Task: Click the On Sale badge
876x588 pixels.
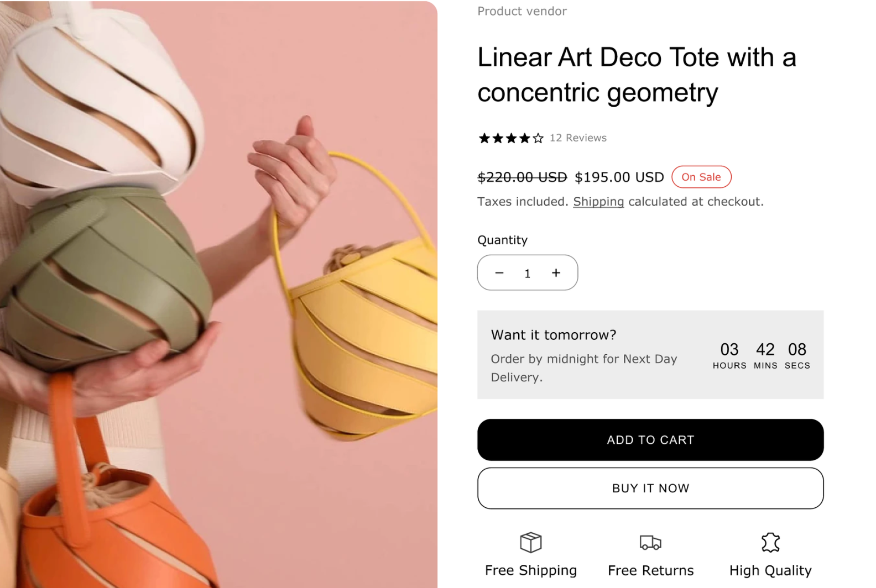Action: [x=701, y=177]
